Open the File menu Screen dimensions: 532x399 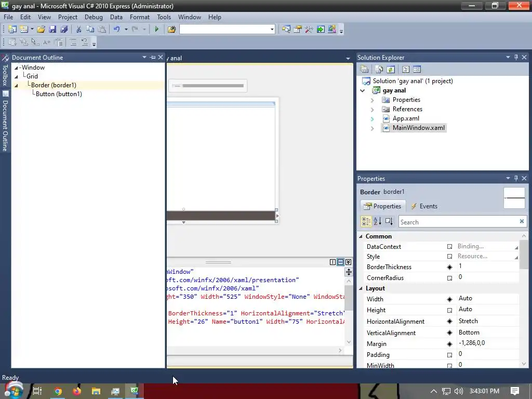click(8, 17)
